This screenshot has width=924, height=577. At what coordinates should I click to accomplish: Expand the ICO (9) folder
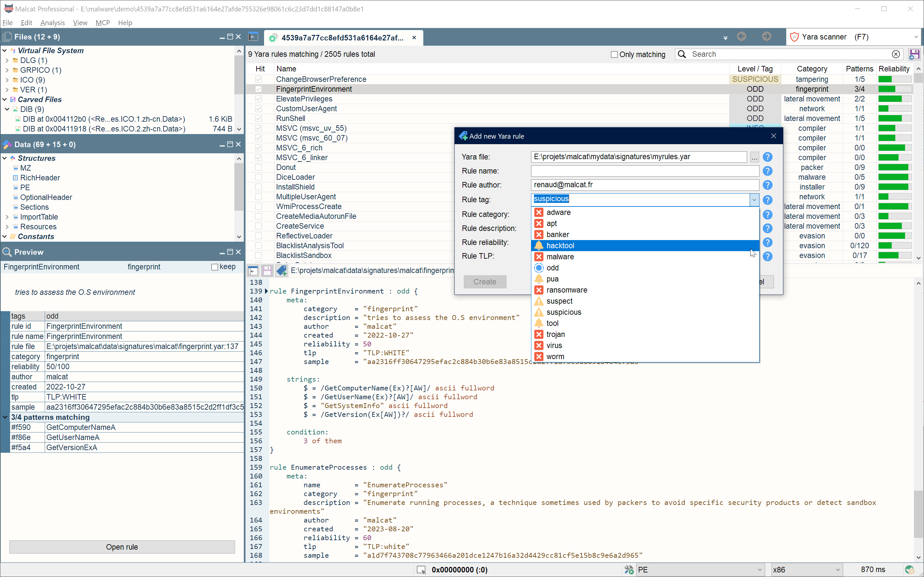tap(7, 80)
